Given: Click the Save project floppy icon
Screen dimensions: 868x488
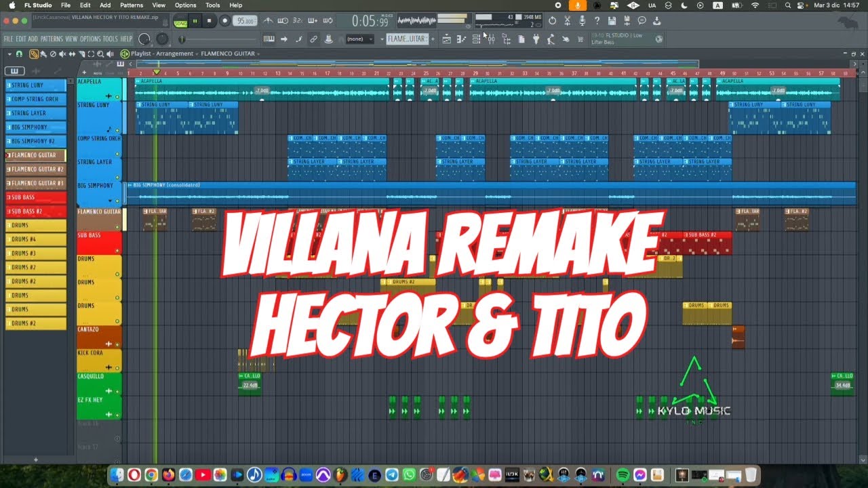Looking at the screenshot, I should click(x=612, y=20).
